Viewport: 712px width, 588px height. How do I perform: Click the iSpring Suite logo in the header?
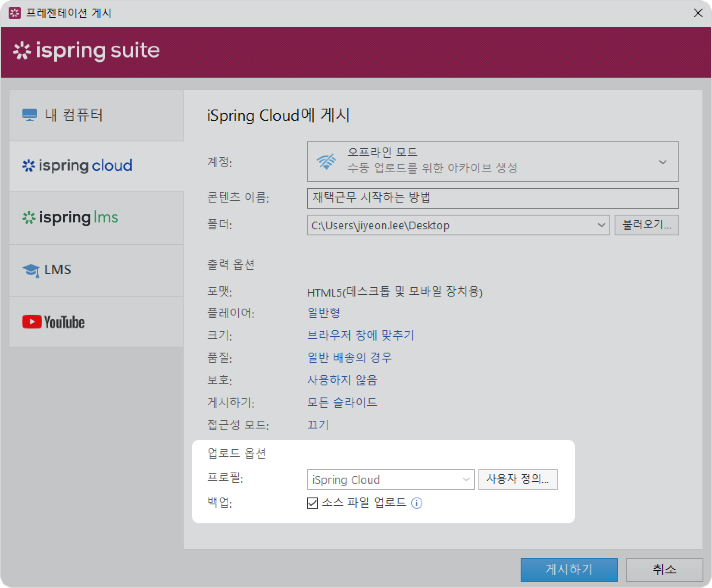coord(87,51)
